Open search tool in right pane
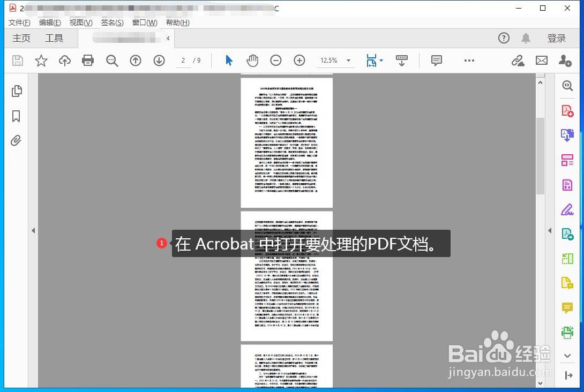 pos(567,86)
